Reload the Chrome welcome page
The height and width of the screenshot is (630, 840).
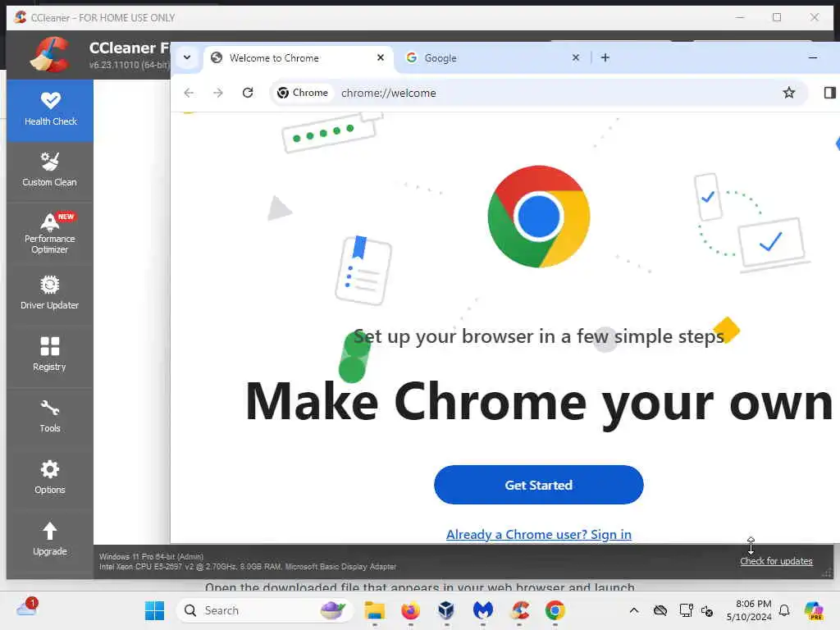click(248, 93)
